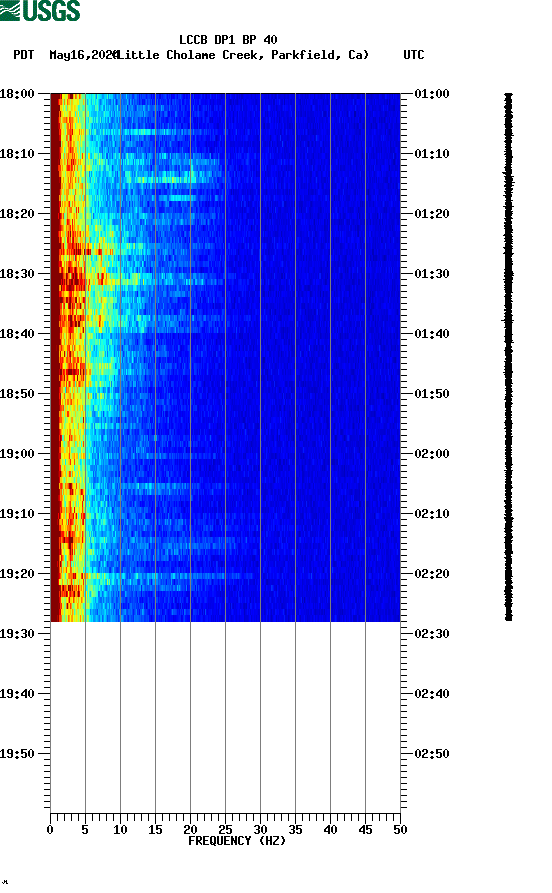
Task: Click the title 'LCCB DP1 BP 40'
Action: tap(228, 40)
